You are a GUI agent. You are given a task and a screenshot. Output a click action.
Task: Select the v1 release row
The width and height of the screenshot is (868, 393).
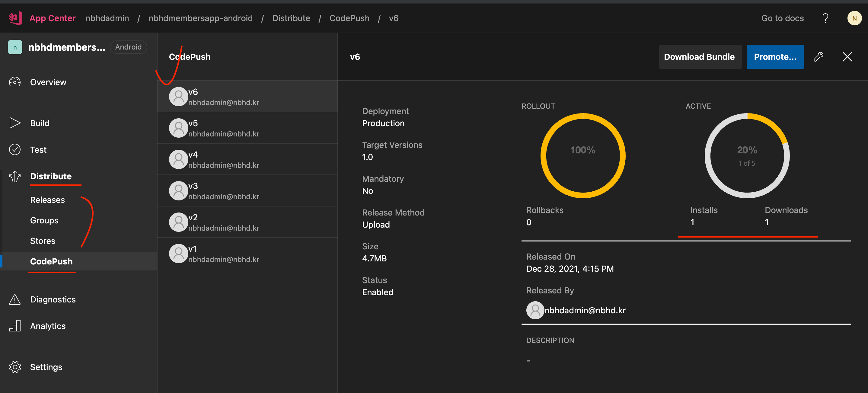(247, 253)
